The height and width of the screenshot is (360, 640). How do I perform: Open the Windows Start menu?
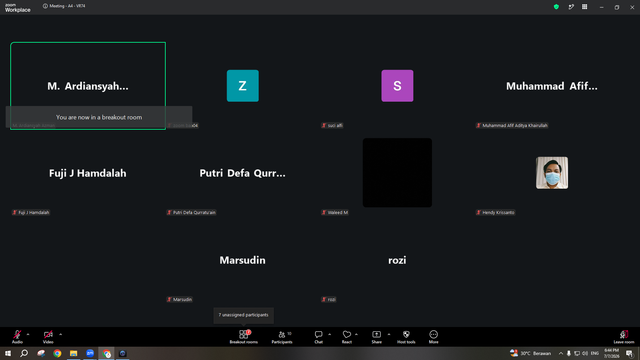[8, 353]
